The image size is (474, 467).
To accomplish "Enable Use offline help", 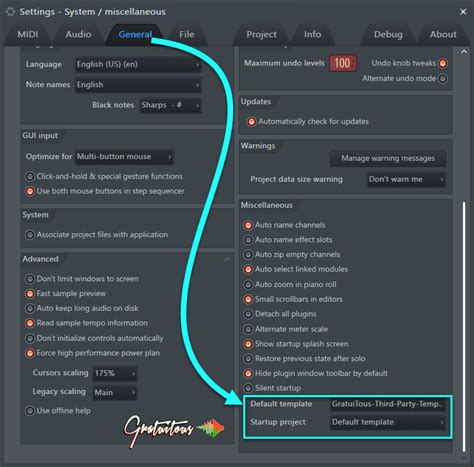I will pos(30,411).
